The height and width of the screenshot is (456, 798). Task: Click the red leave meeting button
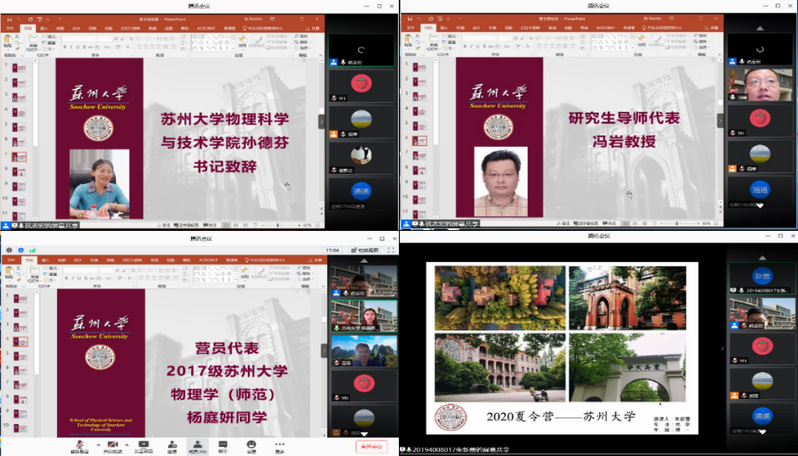[371, 446]
